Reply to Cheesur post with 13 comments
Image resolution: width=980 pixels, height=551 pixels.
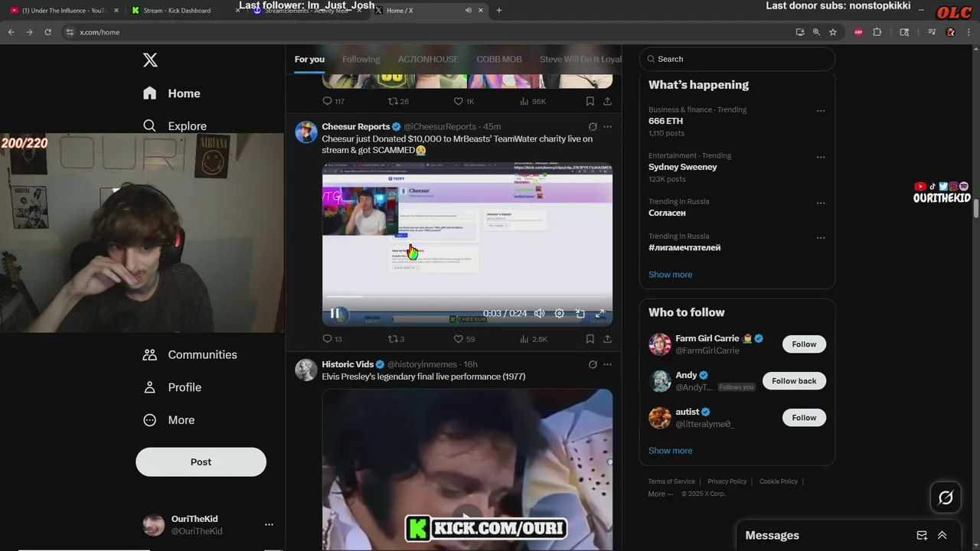332,339
